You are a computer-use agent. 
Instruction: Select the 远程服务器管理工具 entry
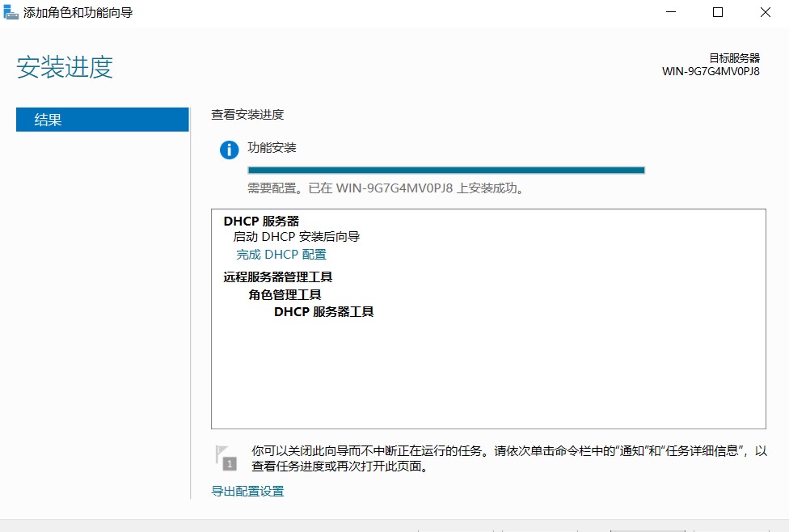click(278, 277)
